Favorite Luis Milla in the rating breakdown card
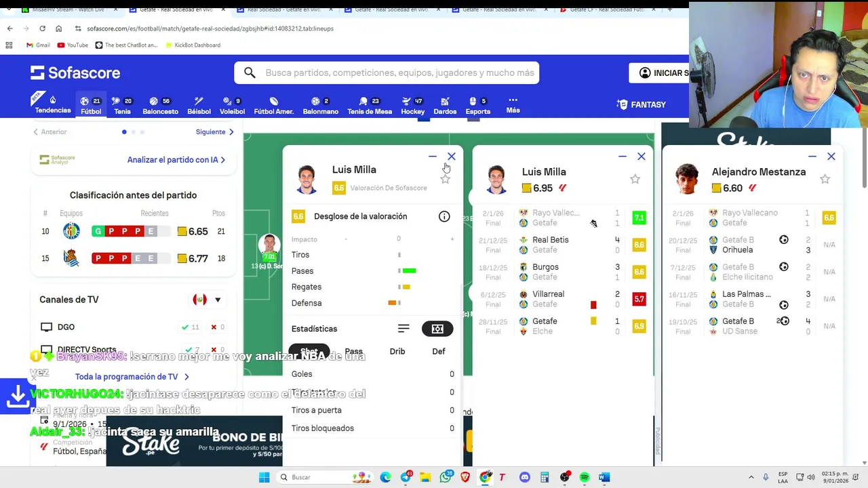The width and height of the screenshot is (868, 488). [x=445, y=179]
